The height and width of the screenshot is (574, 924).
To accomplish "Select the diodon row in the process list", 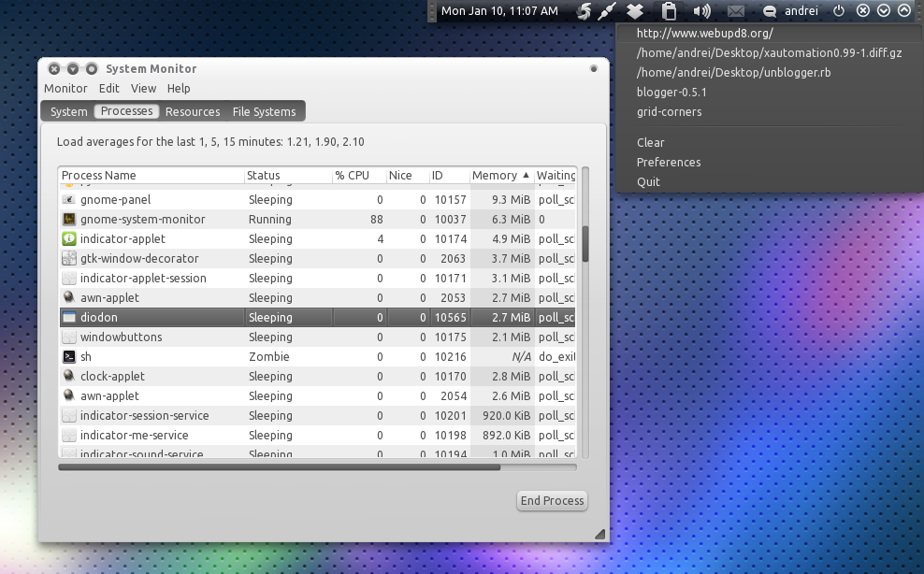I will tap(150, 317).
